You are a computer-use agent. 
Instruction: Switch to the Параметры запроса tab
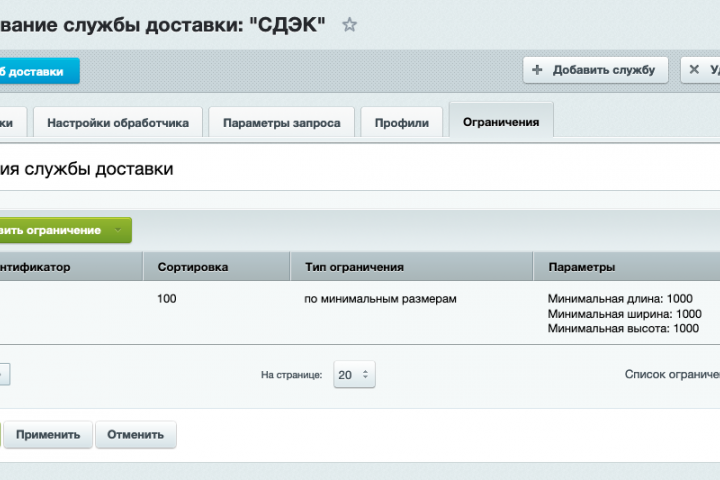click(281, 123)
